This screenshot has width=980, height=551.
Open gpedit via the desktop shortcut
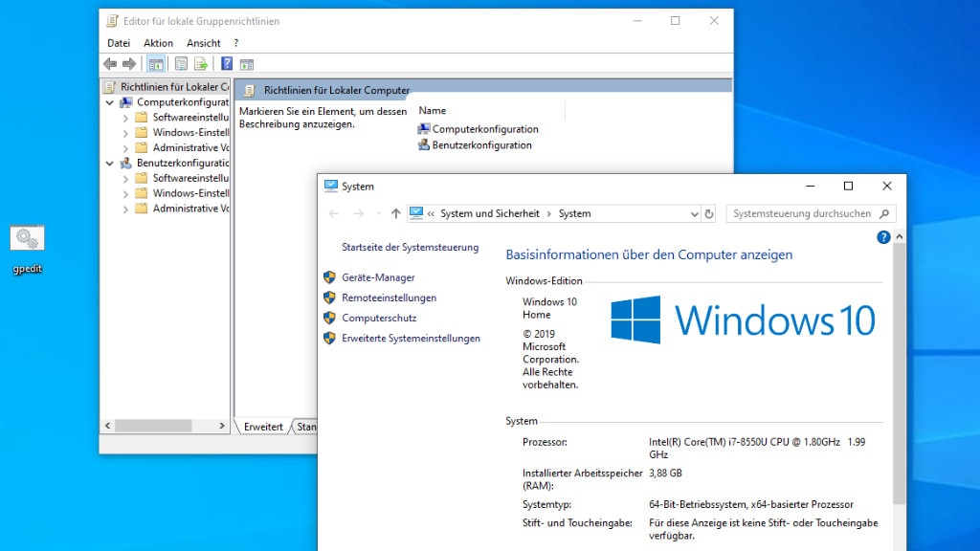click(x=27, y=238)
